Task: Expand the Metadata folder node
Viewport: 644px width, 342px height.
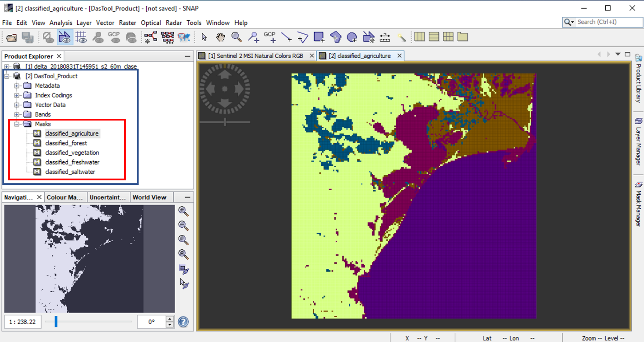Action: 17,86
